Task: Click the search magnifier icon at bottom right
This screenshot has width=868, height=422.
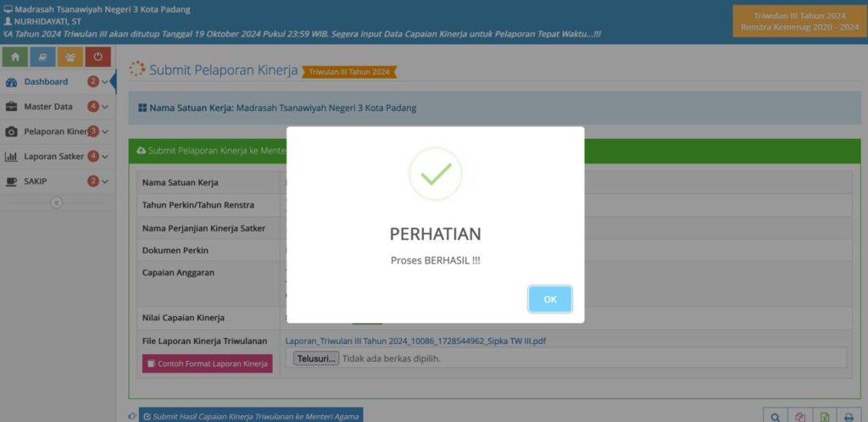Action: (x=776, y=417)
